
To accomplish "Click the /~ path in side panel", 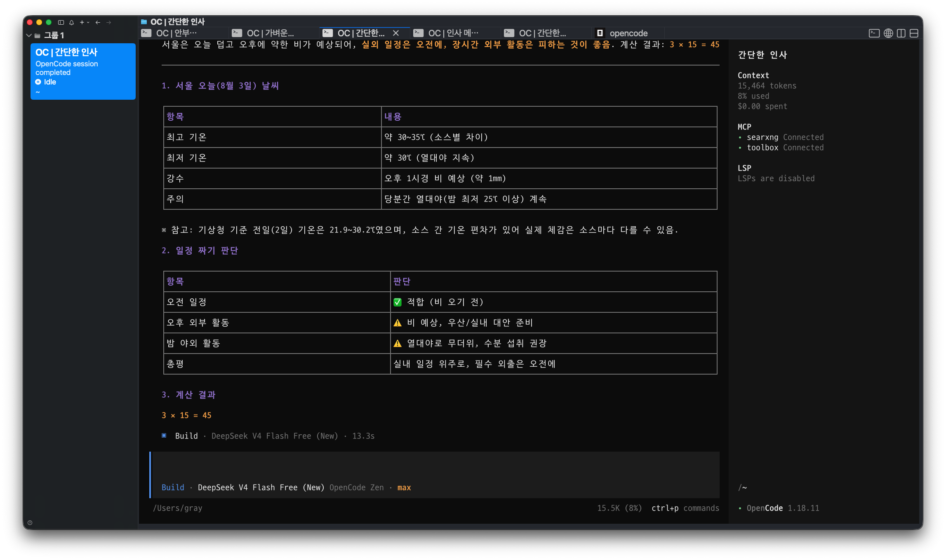I will coord(742,487).
